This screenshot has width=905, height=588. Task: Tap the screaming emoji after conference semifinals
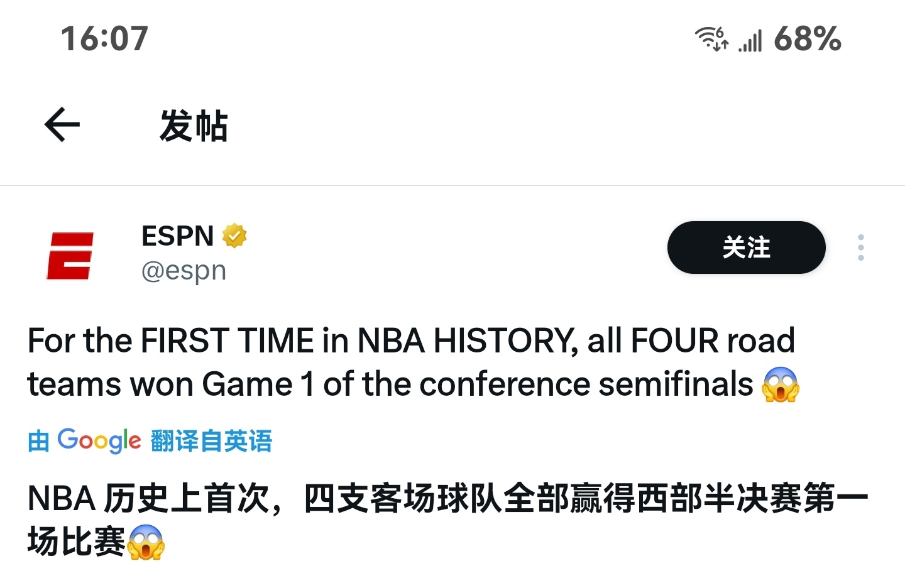point(780,384)
